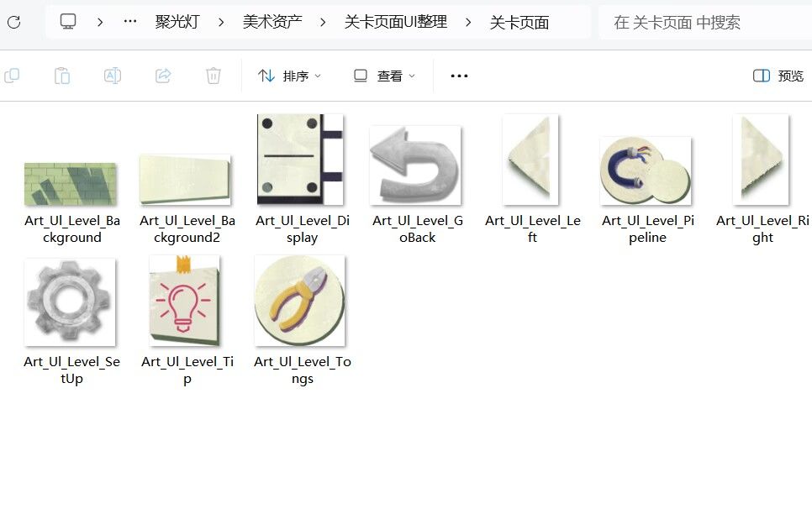The height and width of the screenshot is (514, 812).
Task: Select the Art_UI_Level_GoBack arrow thumbnail
Action: point(415,165)
